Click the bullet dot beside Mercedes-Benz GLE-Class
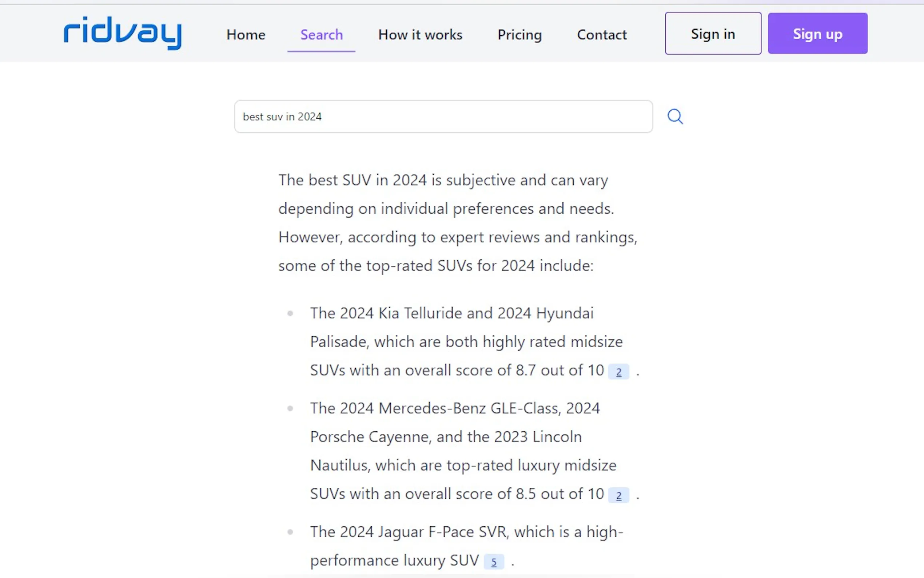This screenshot has height=578, width=924. pos(290,409)
